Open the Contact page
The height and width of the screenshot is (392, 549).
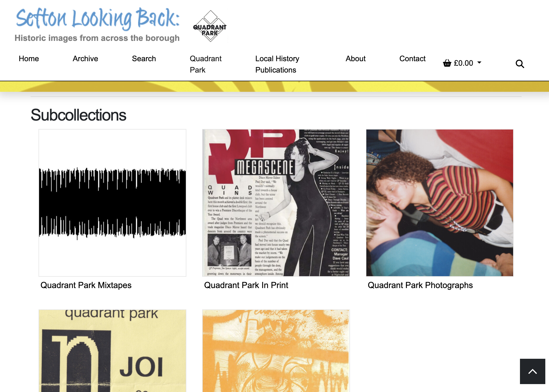[412, 59]
